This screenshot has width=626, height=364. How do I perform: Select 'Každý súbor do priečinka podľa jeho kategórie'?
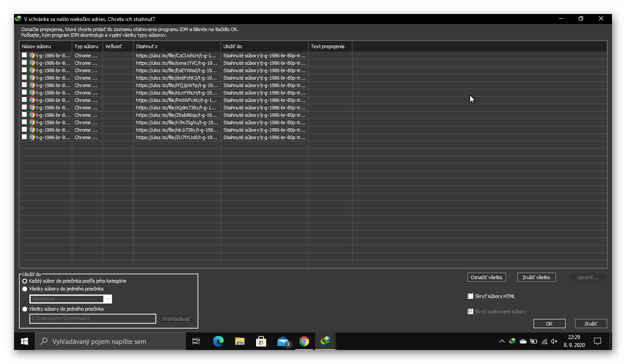(25, 281)
